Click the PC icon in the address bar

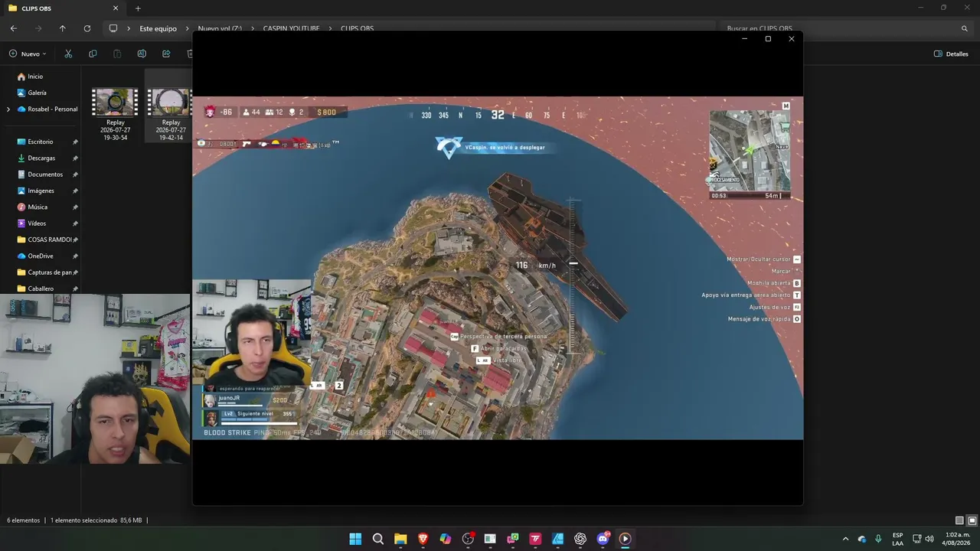[113, 28]
